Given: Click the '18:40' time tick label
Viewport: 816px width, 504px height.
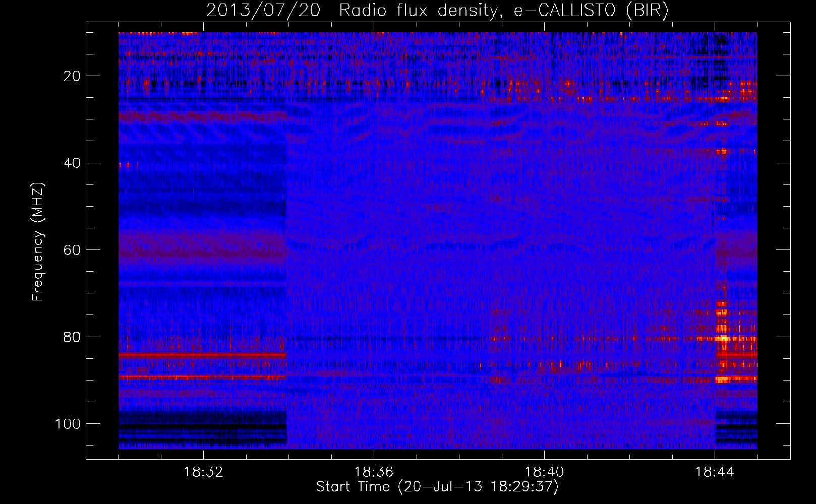Looking at the screenshot, I should [544, 472].
